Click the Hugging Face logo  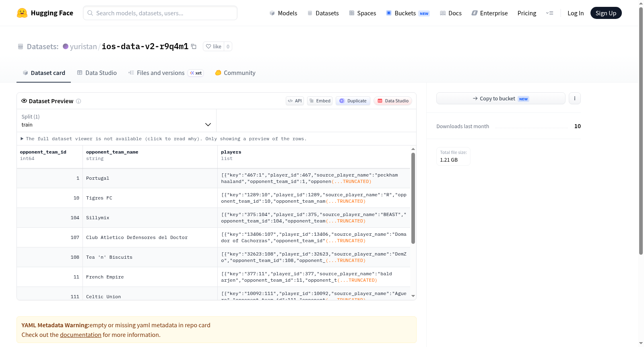(45, 13)
